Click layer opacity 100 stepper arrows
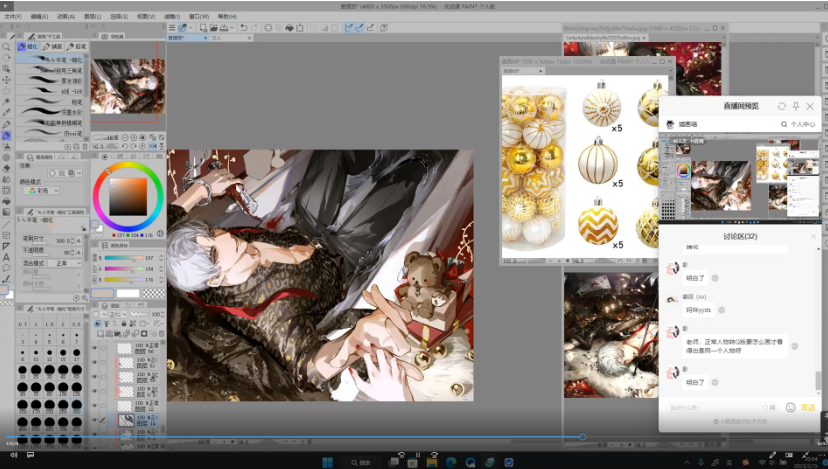 163,314
